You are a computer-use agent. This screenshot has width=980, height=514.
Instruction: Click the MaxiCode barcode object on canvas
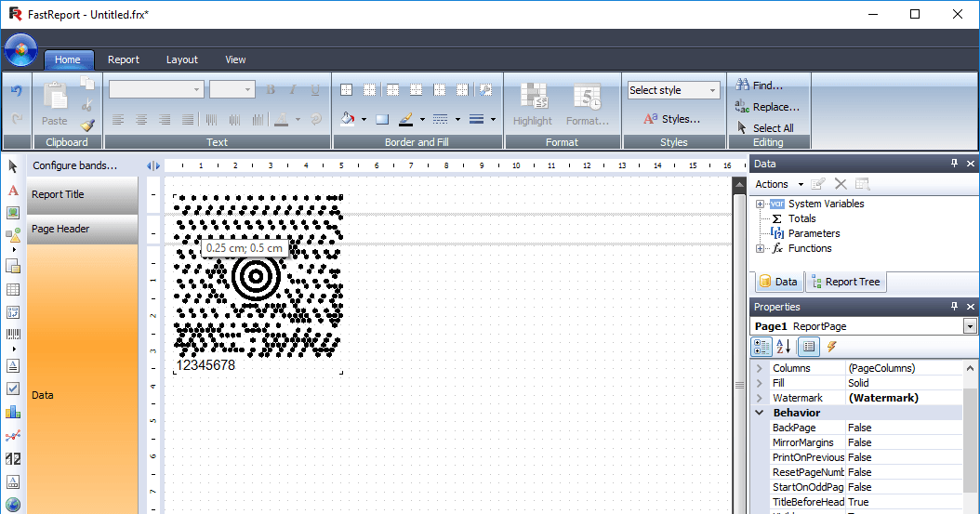tap(258, 284)
